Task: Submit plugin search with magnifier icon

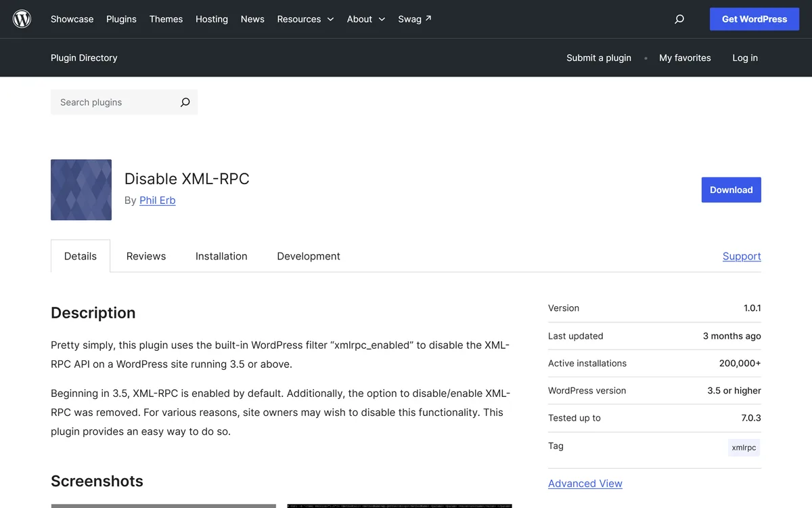Action: pos(185,102)
